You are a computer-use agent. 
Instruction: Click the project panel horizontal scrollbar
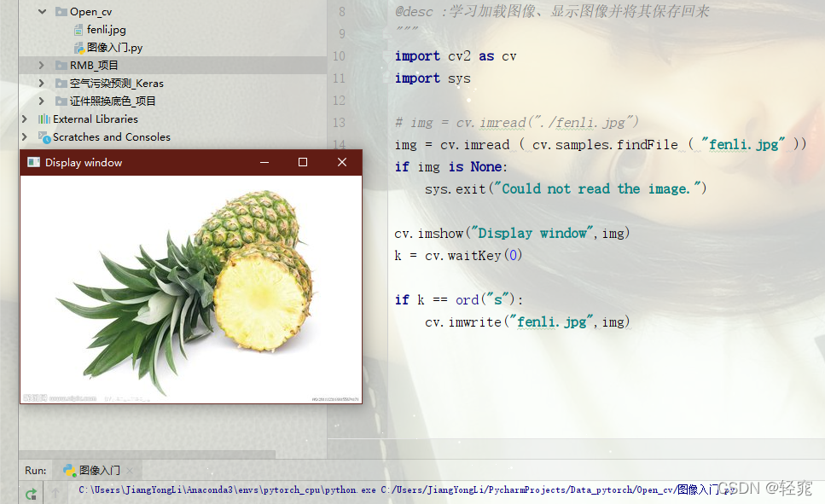tap(148, 454)
